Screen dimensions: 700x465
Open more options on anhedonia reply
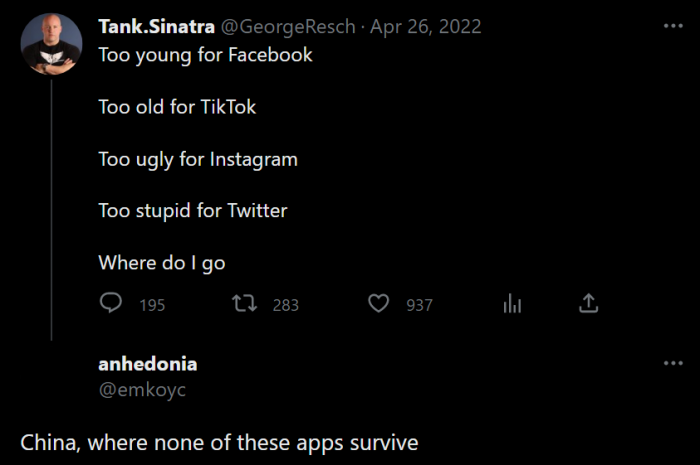[x=673, y=363]
